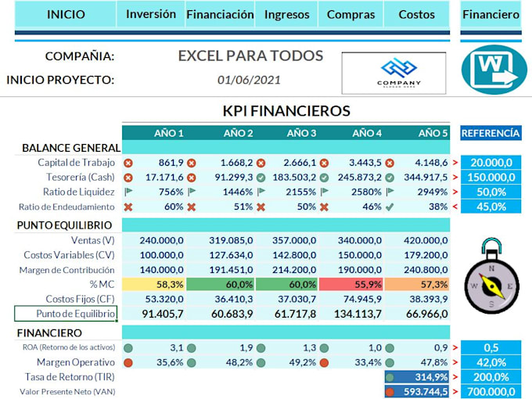This screenshot has width=532, height=399.
Task: Go to the Inversión tab
Action: pyautogui.click(x=151, y=14)
